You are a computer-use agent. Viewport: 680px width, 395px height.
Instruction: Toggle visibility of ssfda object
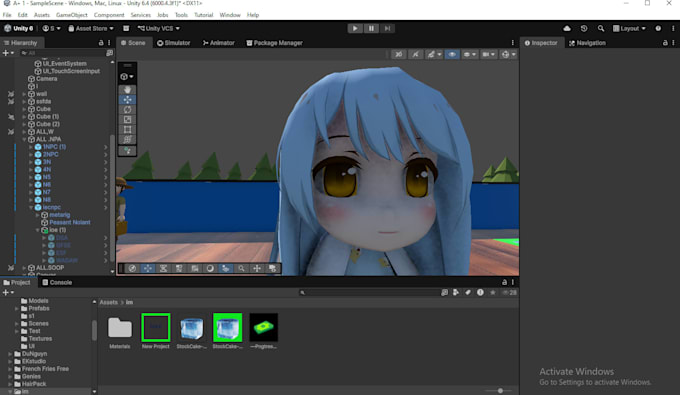[11, 101]
